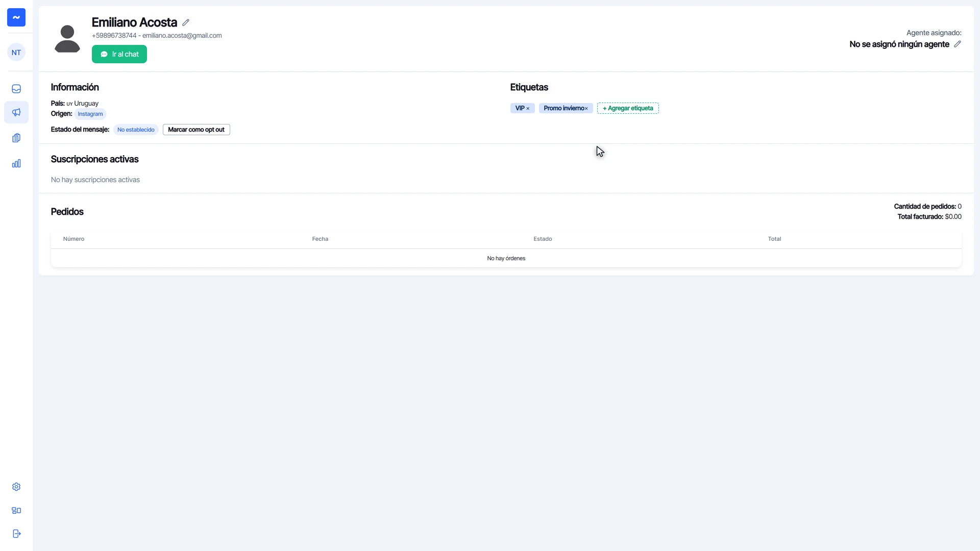This screenshot has width=980, height=551.
Task: Click the logout icon
Action: coord(16,534)
